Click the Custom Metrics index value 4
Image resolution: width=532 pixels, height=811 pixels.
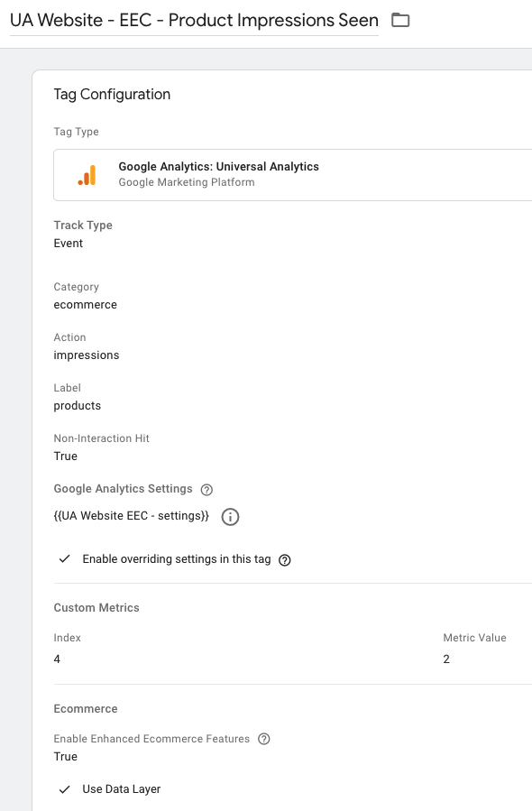pos(57,659)
